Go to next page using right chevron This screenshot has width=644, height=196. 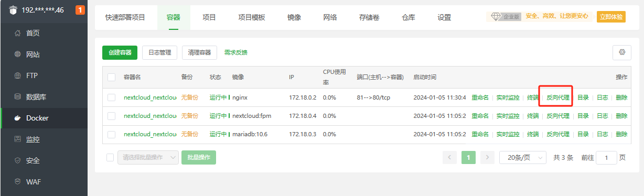[x=487, y=158]
